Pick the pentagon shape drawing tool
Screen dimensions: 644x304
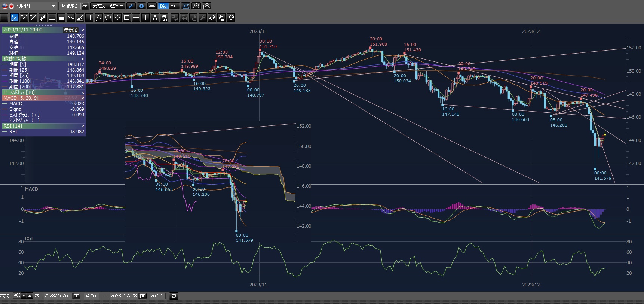[x=108, y=18]
